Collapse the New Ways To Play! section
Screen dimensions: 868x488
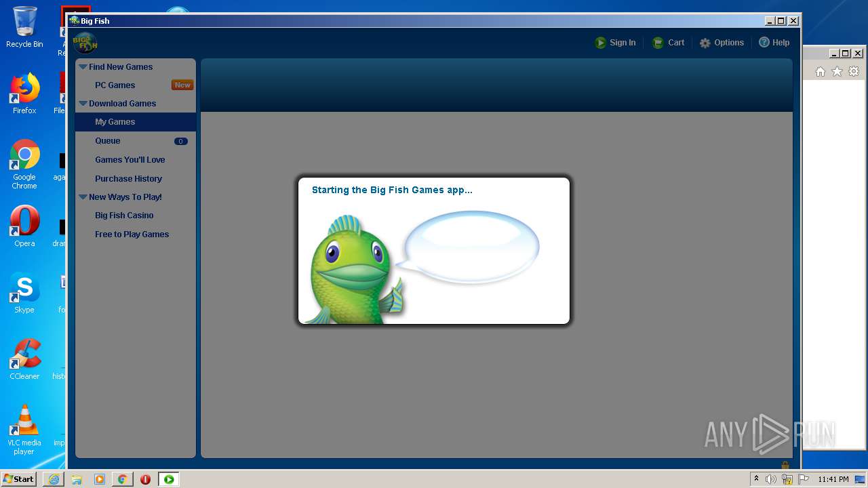coord(83,197)
